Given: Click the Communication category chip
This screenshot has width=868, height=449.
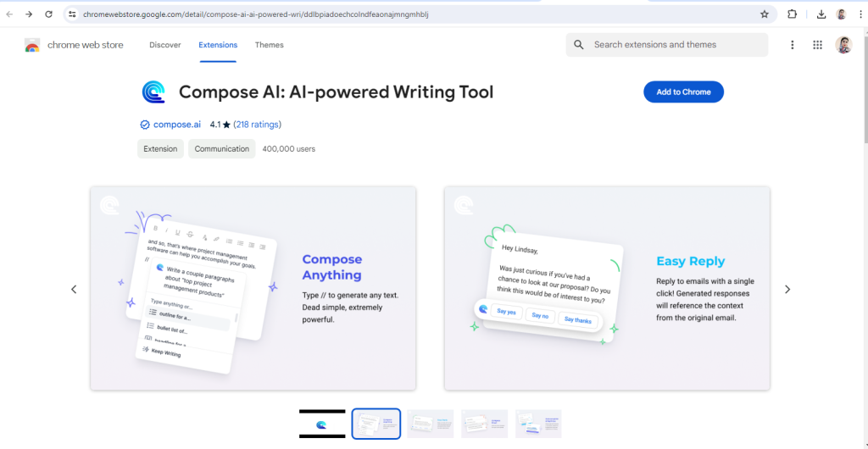Looking at the screenshot, I should point(221,149).
